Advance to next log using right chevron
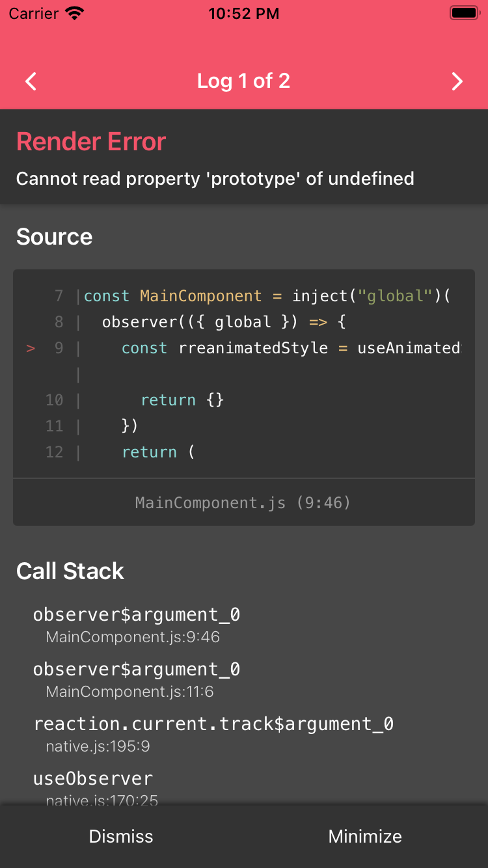This screenshot has height=868, width=488. (457, 81)
